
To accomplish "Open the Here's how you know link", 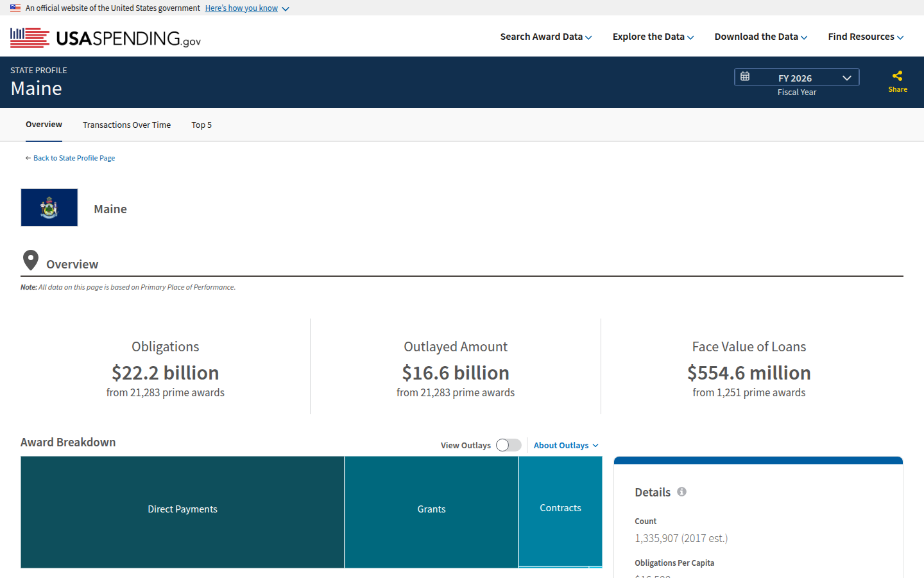I will pyautogui.click(x=241, y=8).
